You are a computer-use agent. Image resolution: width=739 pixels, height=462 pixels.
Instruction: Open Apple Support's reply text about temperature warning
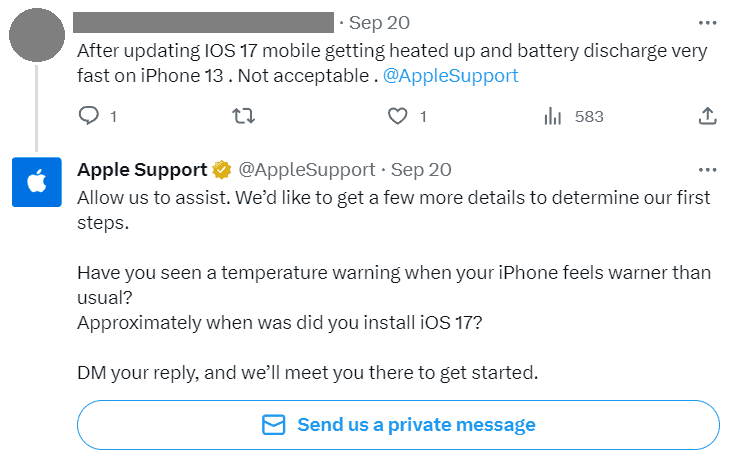click(394, 285)
